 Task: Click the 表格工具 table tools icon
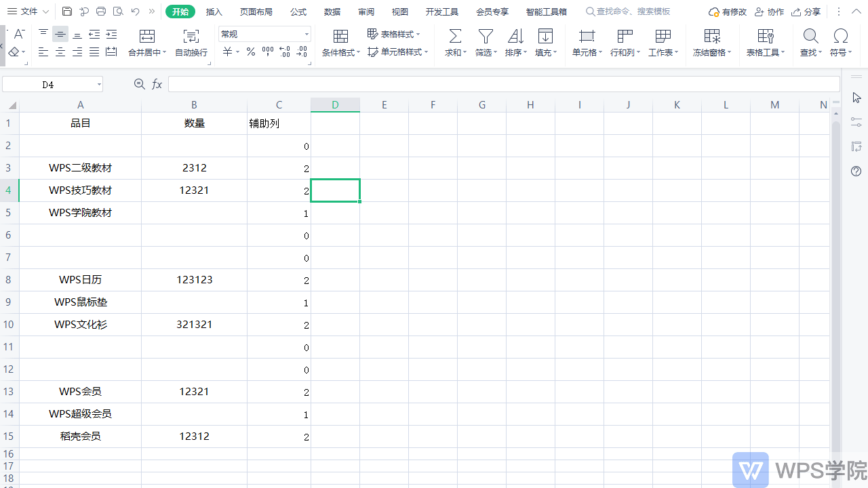click(766, 37)
